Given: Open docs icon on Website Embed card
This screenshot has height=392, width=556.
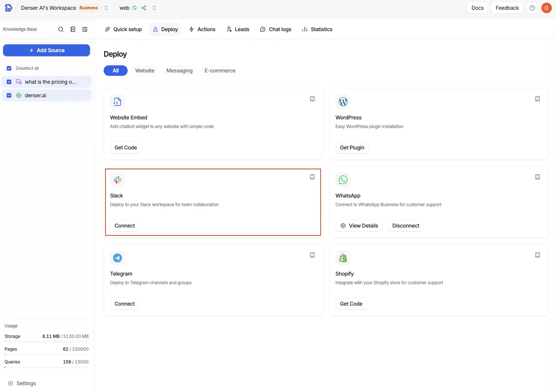Looking at the screenshot, I should (x=312, y=99).
